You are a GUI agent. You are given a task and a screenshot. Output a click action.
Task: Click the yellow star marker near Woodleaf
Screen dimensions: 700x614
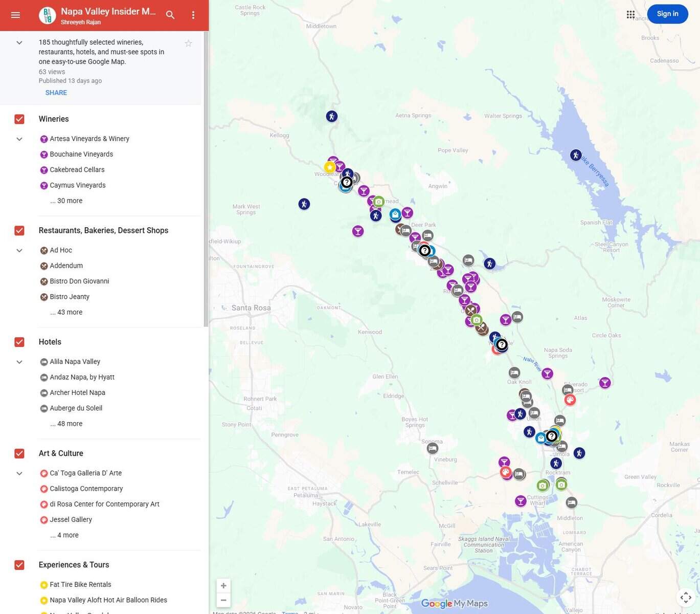click(330, 167)
